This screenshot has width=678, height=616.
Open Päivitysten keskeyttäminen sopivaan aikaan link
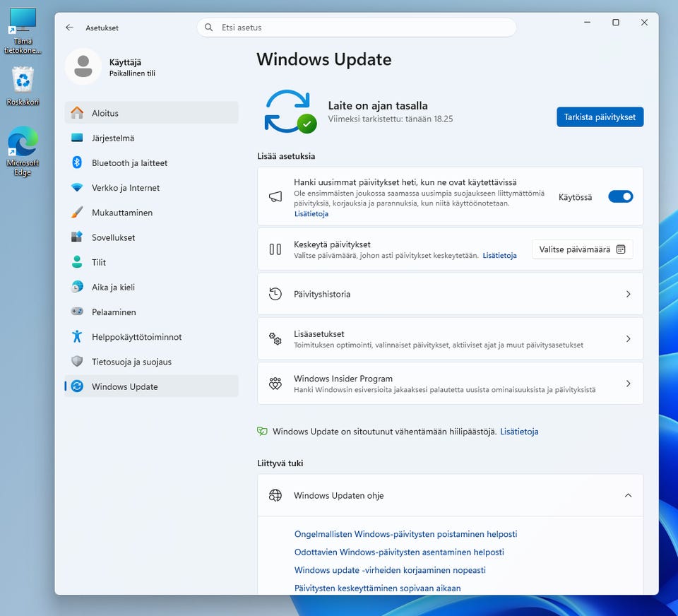tap(377, 588)
